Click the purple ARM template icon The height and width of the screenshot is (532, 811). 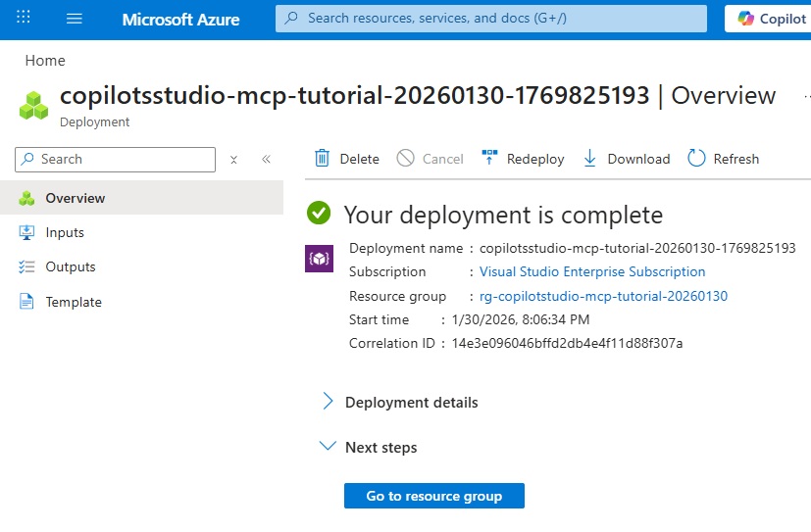point(319,259)
